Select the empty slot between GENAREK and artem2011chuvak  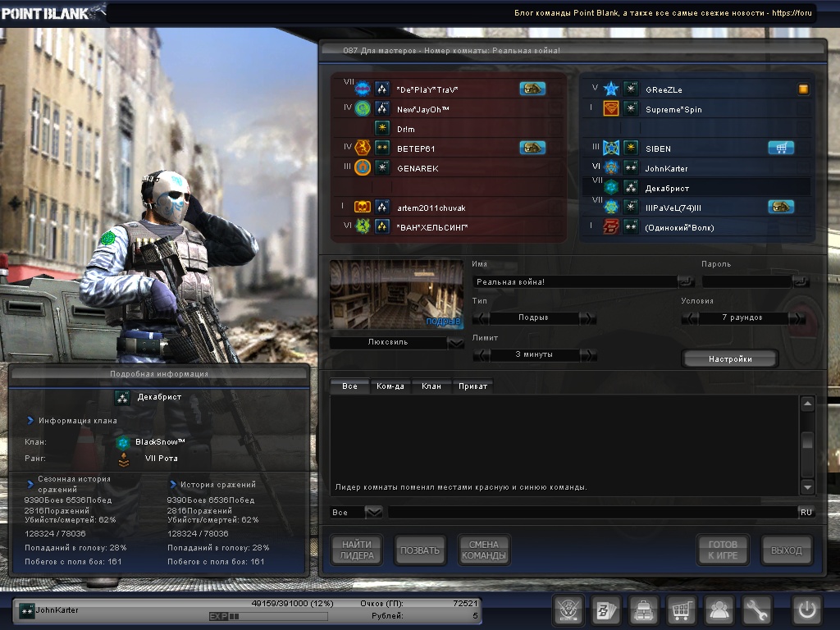(449, 188)
